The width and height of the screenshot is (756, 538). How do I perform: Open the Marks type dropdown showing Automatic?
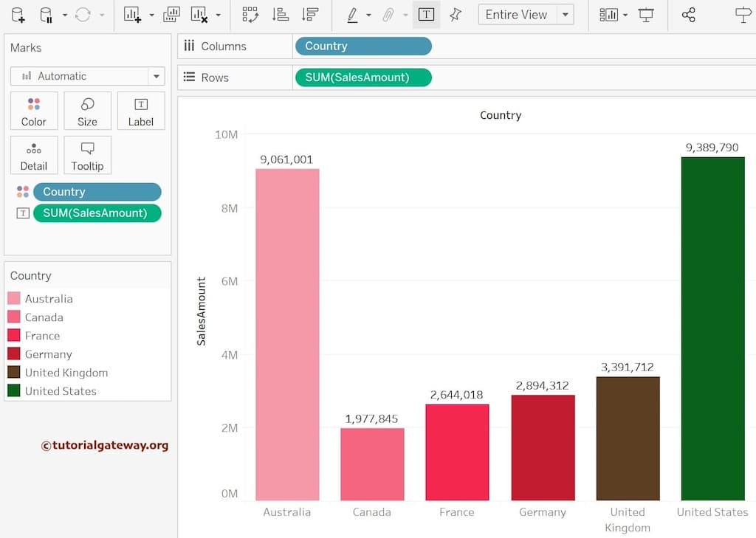(87, 76)
